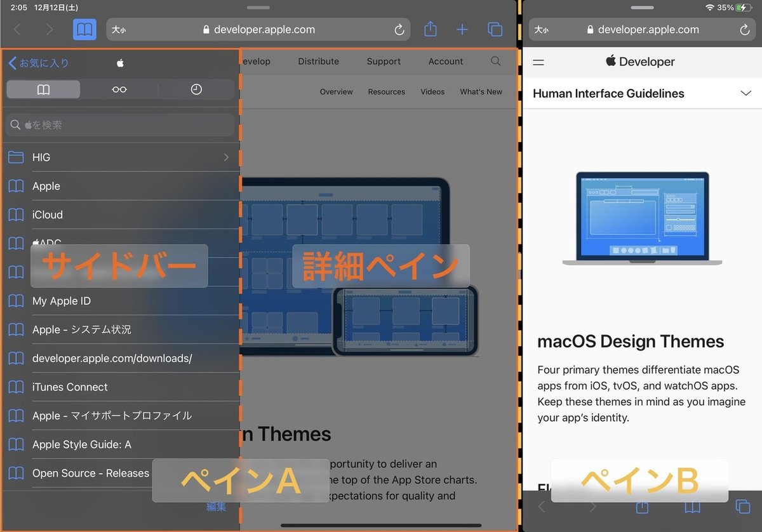This screenshot has height=532, width=762.
Task: Open share sheet in right pane bottom toolbar
Action: click(642, 506)
